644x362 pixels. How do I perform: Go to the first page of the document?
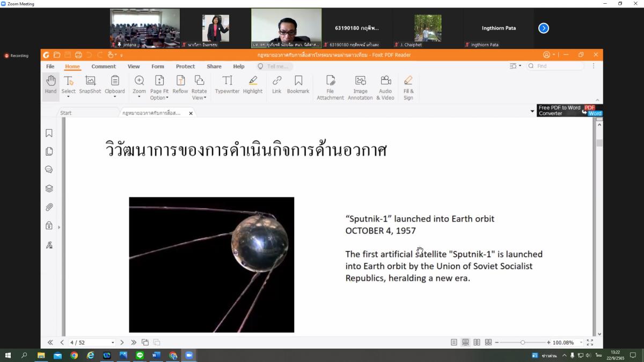pos(50,342)
